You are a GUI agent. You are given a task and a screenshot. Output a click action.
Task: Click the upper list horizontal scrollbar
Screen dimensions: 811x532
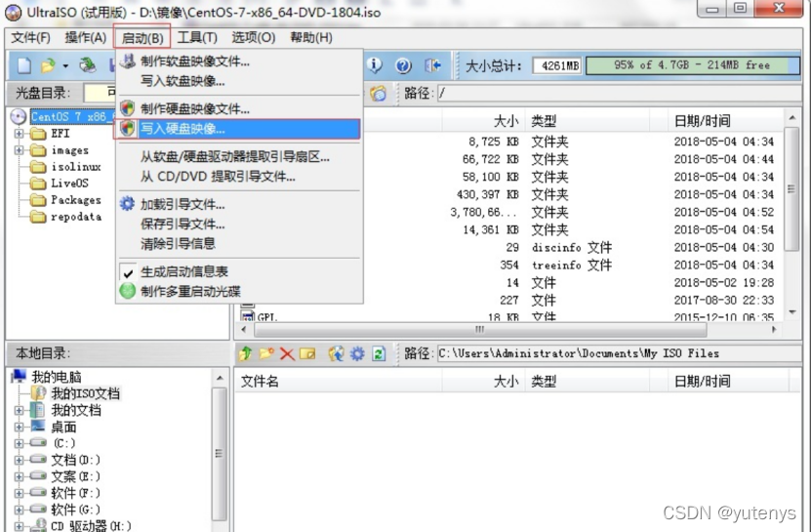508,329
